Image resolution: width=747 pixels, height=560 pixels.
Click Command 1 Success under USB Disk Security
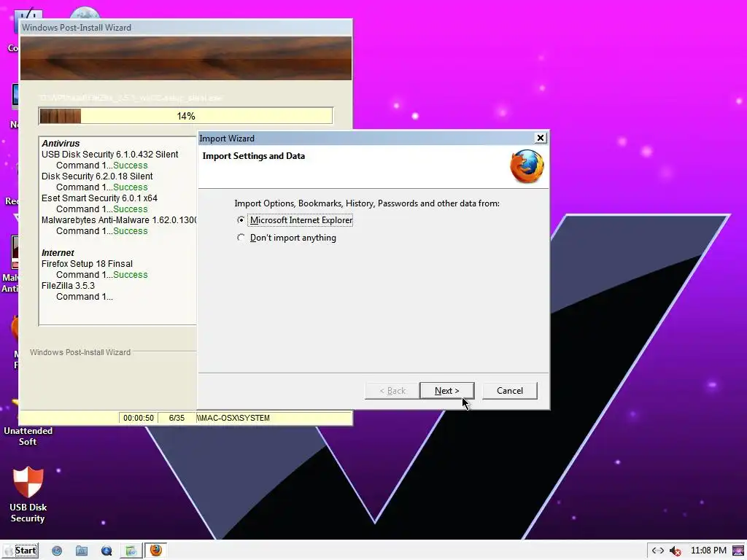pos(102,166)
